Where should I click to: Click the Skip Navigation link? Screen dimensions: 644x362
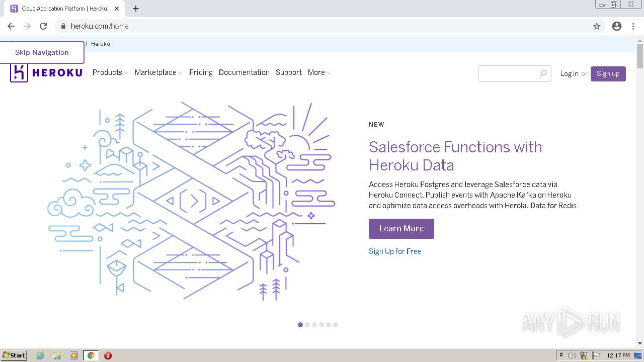point(42,52)
